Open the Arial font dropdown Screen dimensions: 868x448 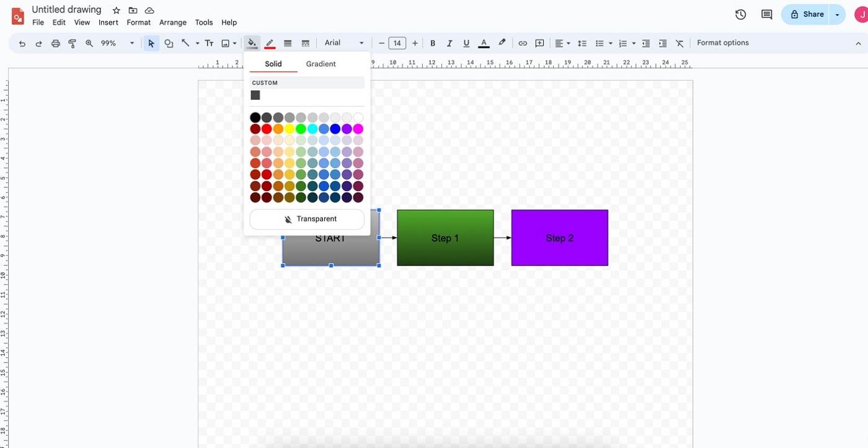(x=344, y=43)
